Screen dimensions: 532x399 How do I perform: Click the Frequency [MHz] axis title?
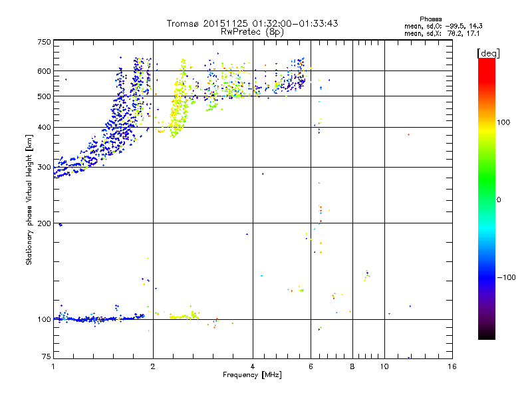click(x=252, y=375)
